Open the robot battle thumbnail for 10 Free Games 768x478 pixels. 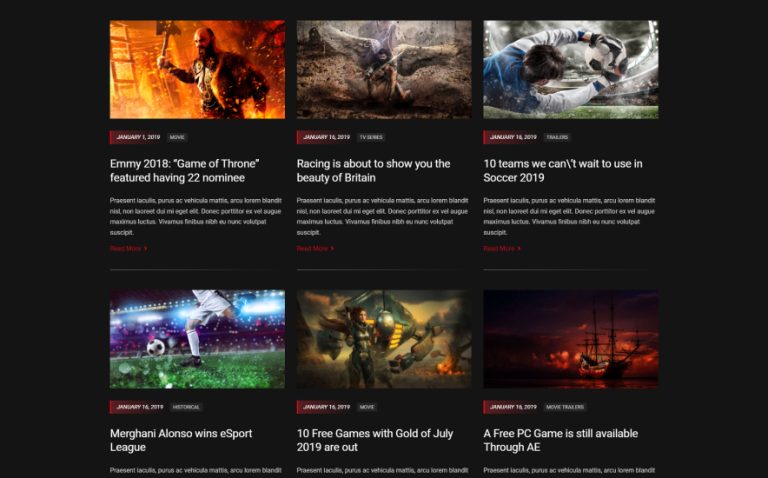pyautogui.click(x=383, y=339)
